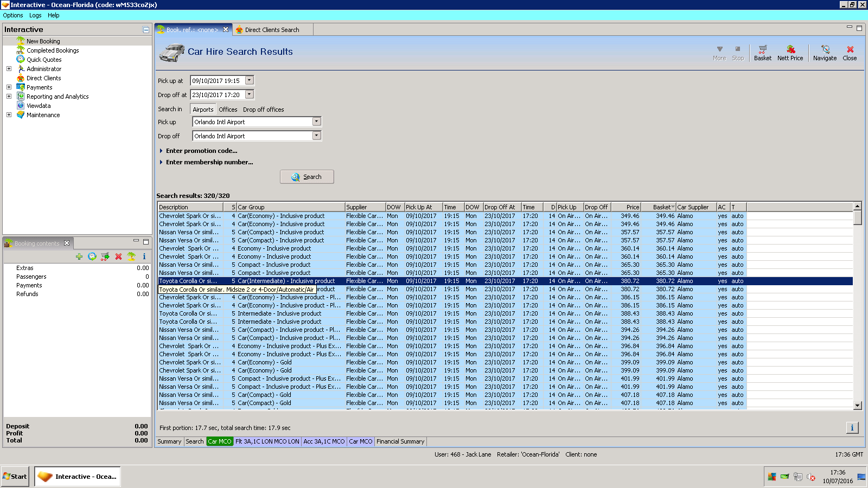Click the green plus icon in Booking contents
This screenshot has width=868, height=488.
coord(79,256)
